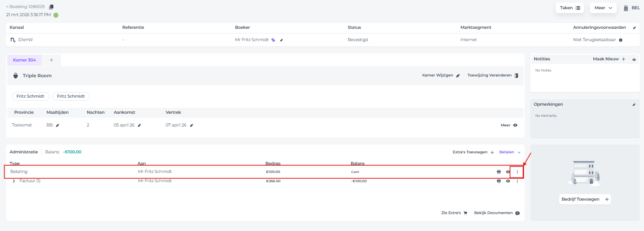Click the copy icon next to Boeking 1286529
The width and height of the screenshot is (644, 231).
click(x=51, y=7)
